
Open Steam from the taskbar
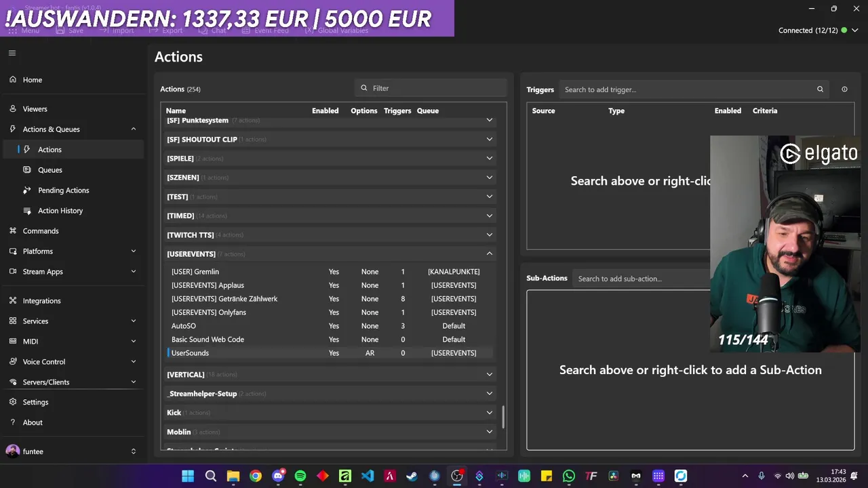(x=412, y=476)
